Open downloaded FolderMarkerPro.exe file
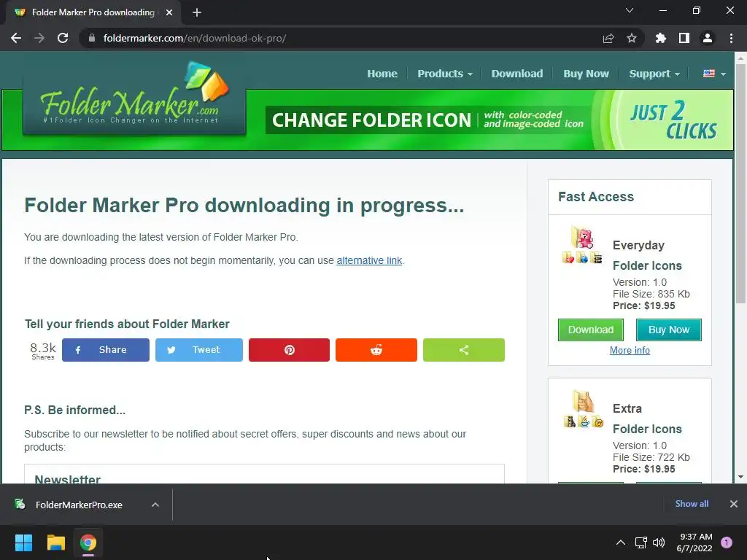Image resolution: width=747 pixels, height=560 pixels. (x=79, y=505)
